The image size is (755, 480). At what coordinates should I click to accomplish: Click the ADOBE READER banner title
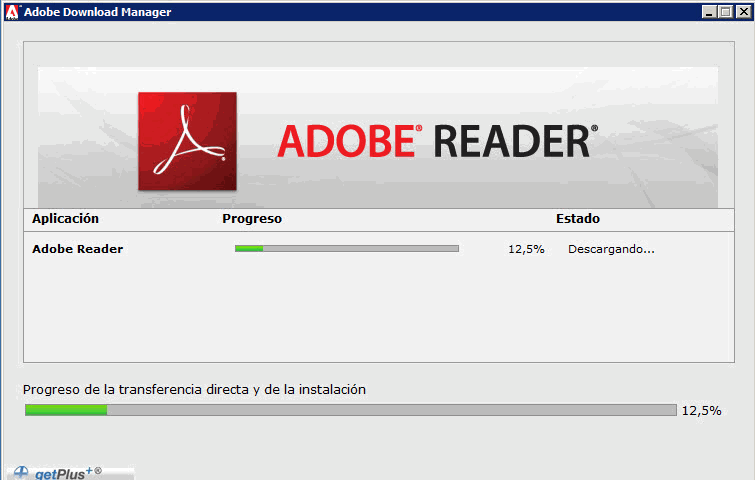(x=438, y=142)
